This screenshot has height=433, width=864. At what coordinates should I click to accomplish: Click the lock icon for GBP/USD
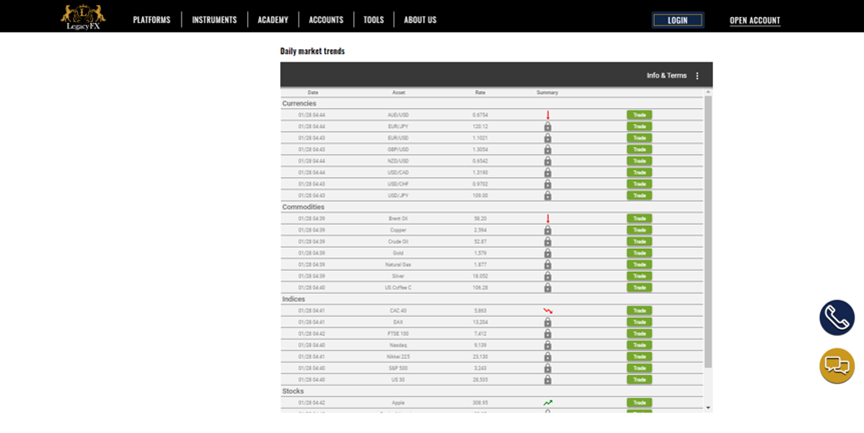coord(548,150)
